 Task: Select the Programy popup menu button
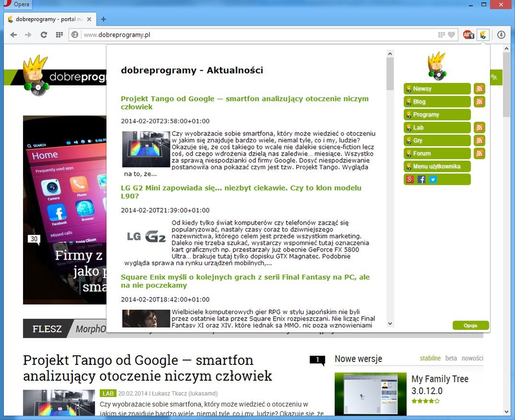(x=437, y=115)
